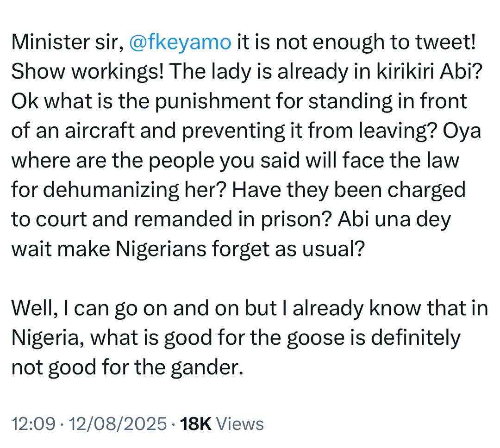
Task: Click 'Well, I can go on' paragraph start
Action: [x=84, y=309]
